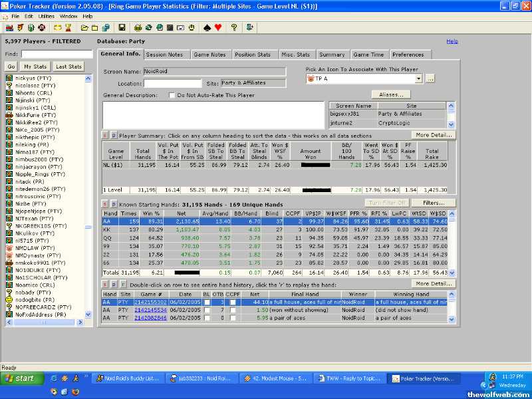This screenshot has width=532, height=399.
Task: Open the player icon dropdown
Action: (419, 78)
